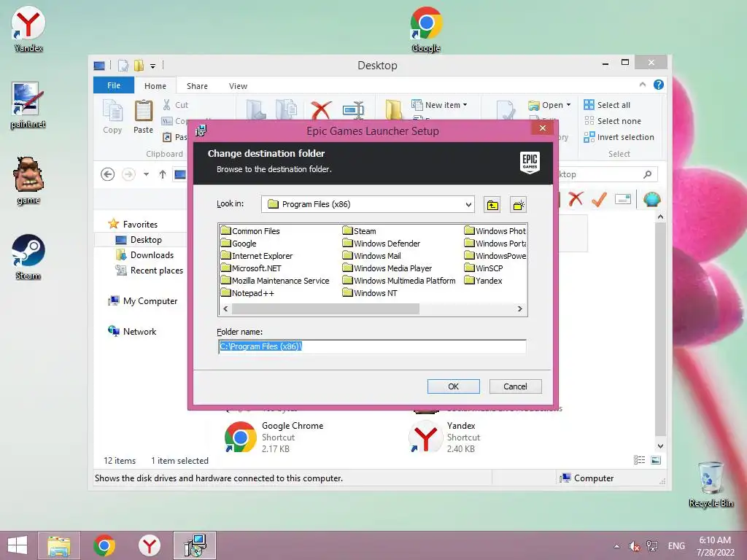This screenshot has height=560, width=747.
Task: Click the Copy button in the ribbon
Action: (112, 117)
